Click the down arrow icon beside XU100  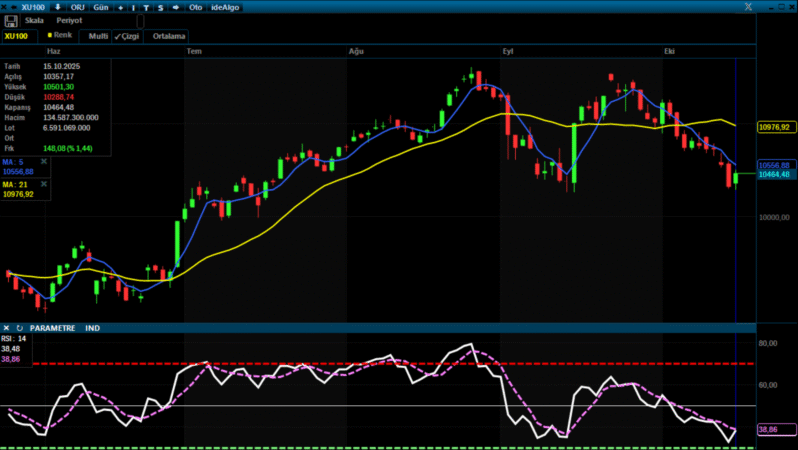(x=57, y=6)
